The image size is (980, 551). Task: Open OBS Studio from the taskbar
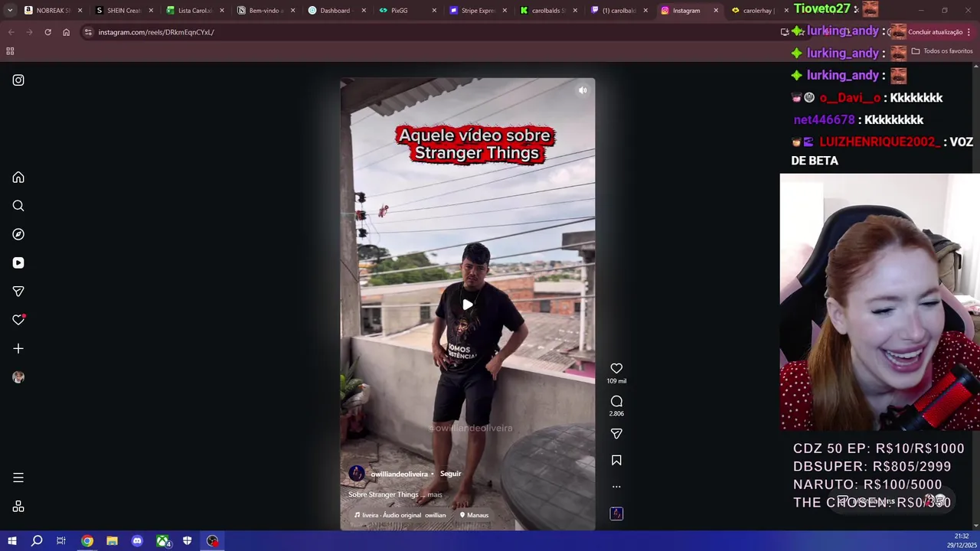212,541
